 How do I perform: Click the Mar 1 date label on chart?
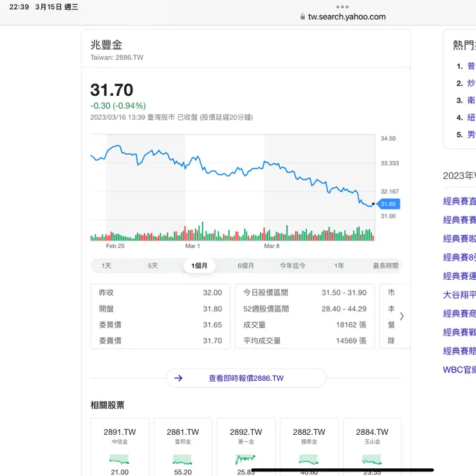192,246
